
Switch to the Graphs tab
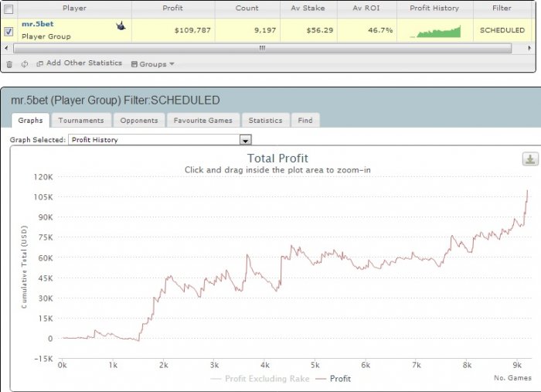pyautogui.click(x=30, y=121)
